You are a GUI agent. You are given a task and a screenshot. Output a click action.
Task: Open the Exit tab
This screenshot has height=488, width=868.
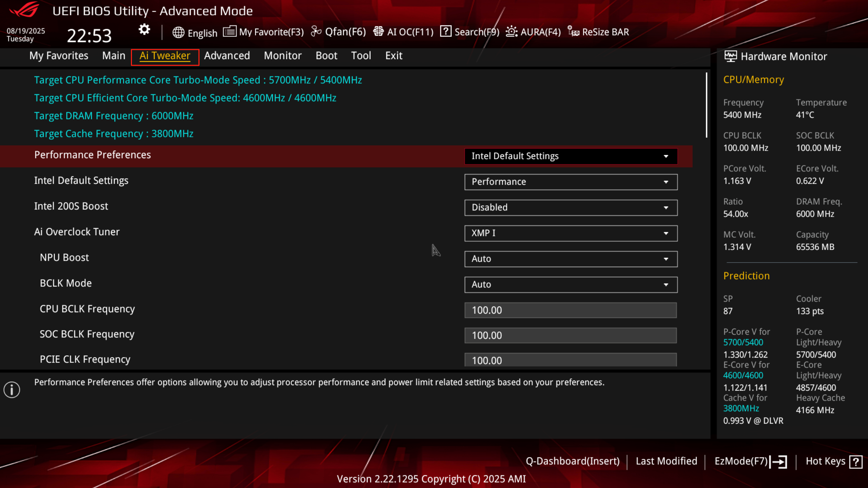[x=393, y=56]
